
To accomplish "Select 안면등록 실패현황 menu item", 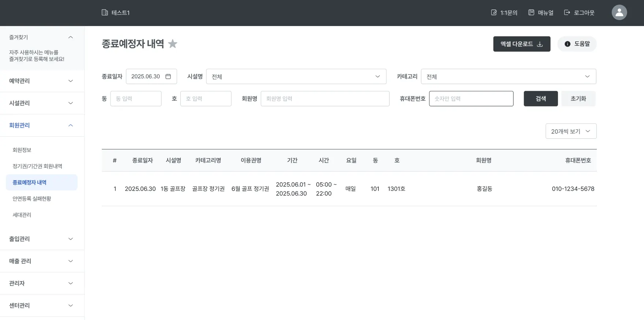I will click(x=32, y=199).
